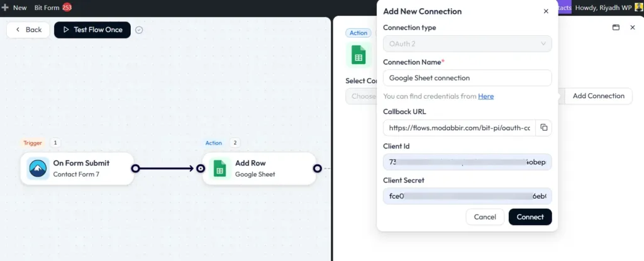
Task: Click the Callback URL field
Action: (460, 128)
